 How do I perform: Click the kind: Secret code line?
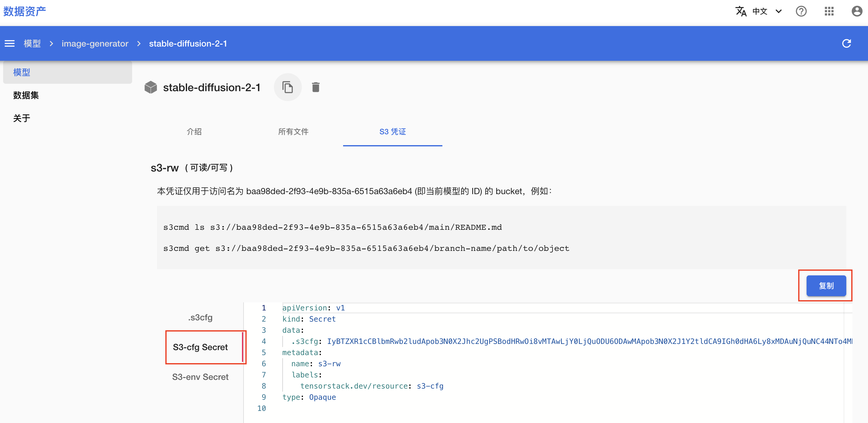click(309, 319)
